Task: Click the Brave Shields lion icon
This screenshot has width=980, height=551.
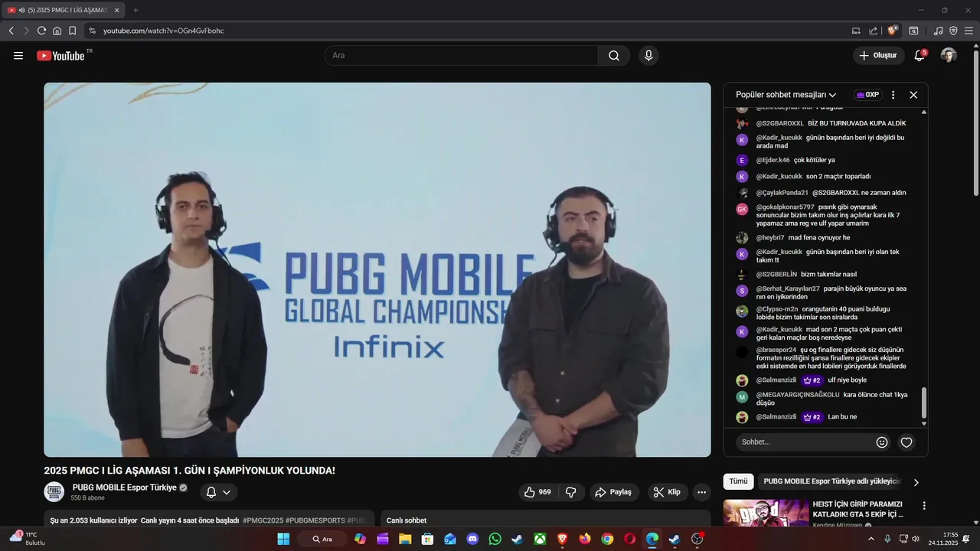Action: pos(892,31)
